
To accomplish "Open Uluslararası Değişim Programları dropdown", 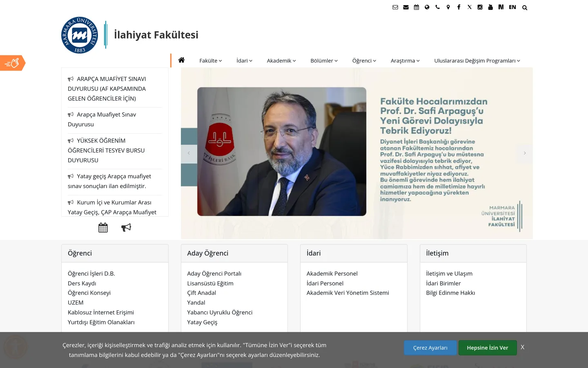I will coord(477,61).
